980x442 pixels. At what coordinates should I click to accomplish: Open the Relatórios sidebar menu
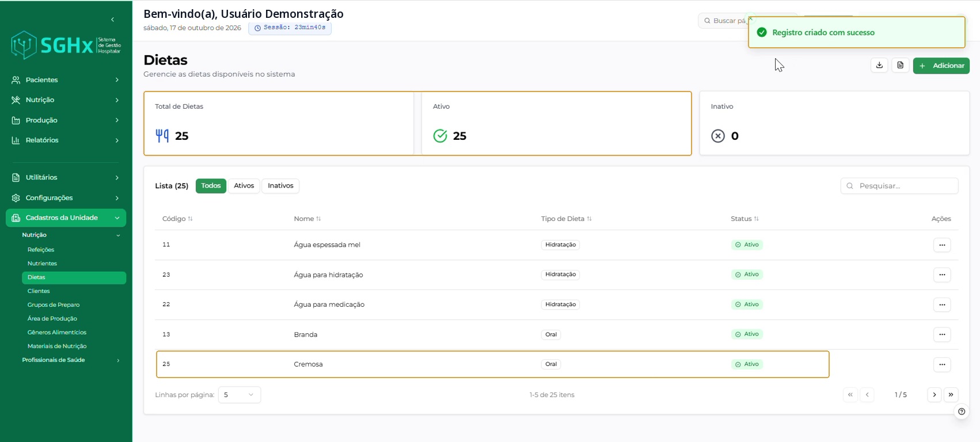(66, 140)
